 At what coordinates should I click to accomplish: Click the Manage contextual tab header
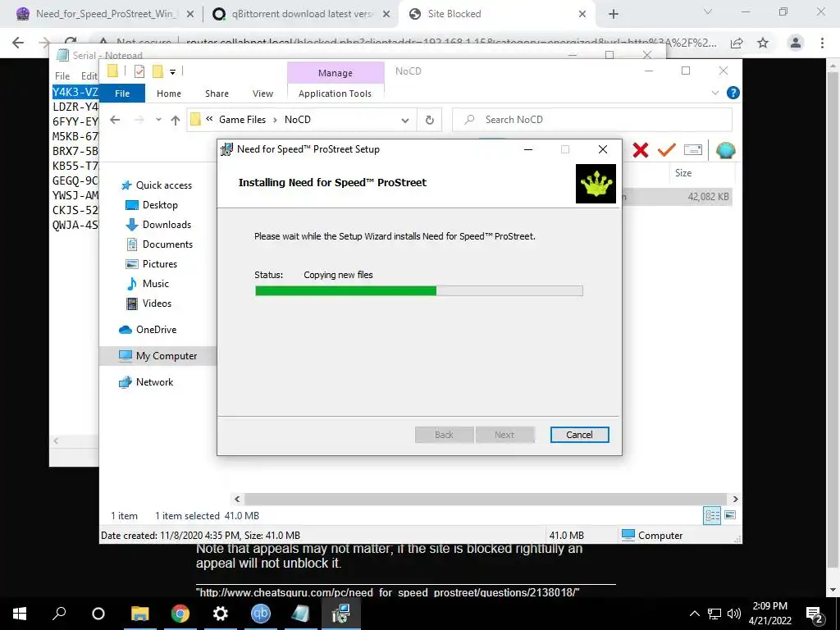(x=336, y=73)
